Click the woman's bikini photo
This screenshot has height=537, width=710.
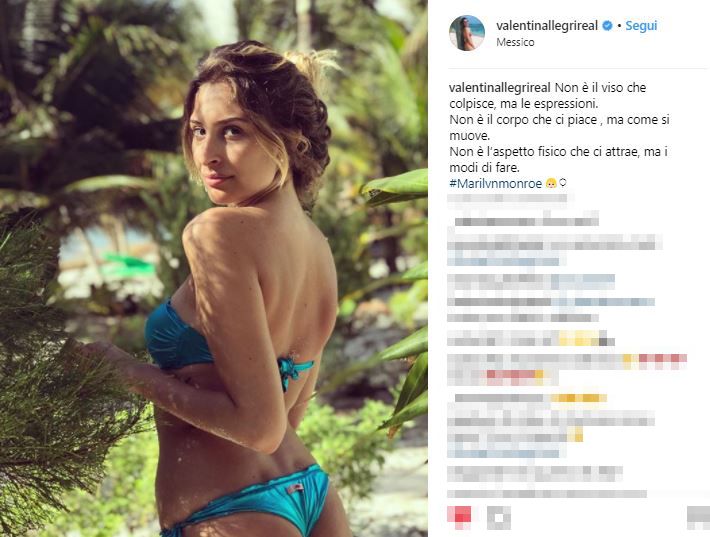coord(214,268)
